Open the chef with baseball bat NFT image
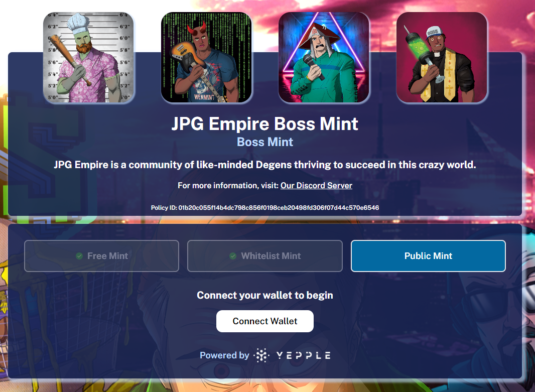The width and height of the screenshot is (535, 392). click(x=89, y=57)
